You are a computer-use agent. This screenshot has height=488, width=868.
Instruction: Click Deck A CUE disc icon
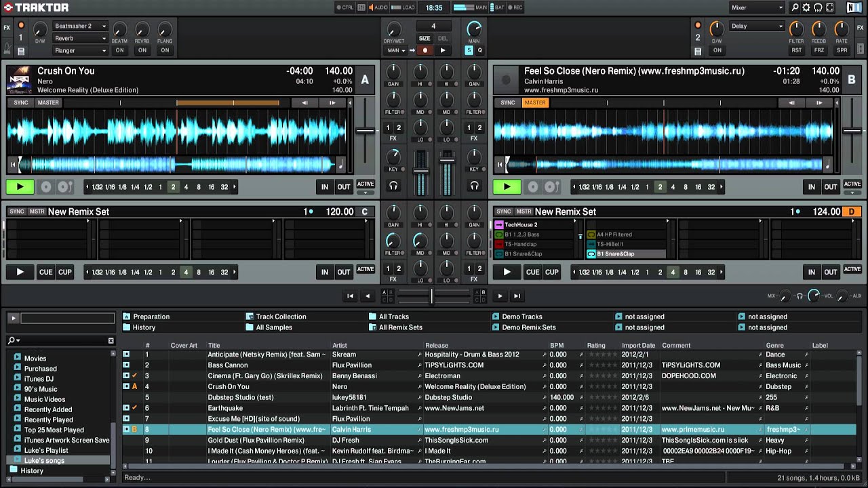pos(46,187)
